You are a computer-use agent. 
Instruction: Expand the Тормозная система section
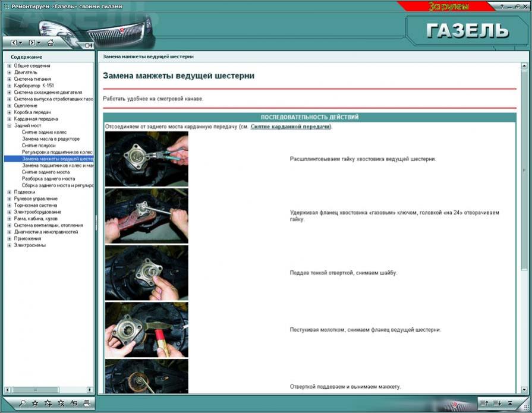10,205
